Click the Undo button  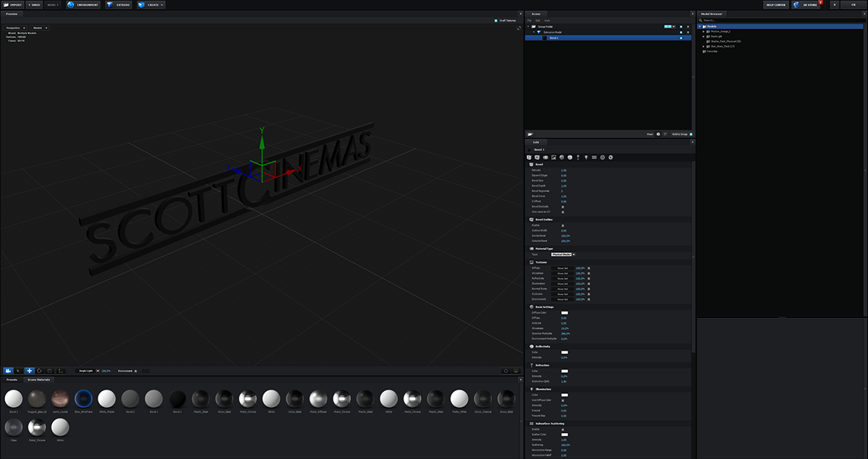(34, 4)
